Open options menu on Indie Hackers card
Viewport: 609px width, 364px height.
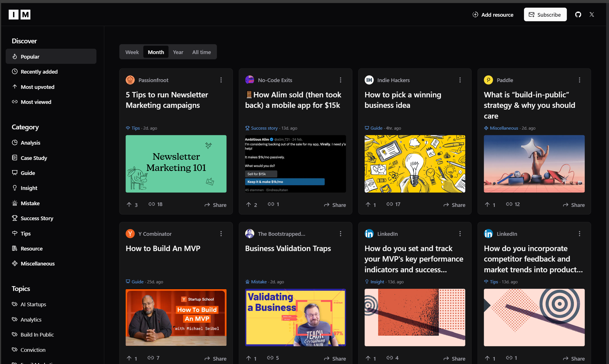point(460,80)
